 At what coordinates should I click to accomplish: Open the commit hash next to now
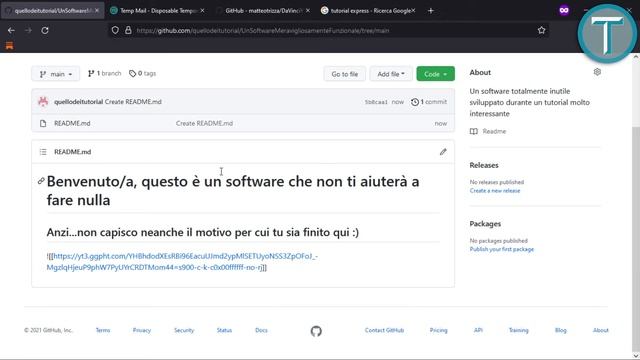376,102
